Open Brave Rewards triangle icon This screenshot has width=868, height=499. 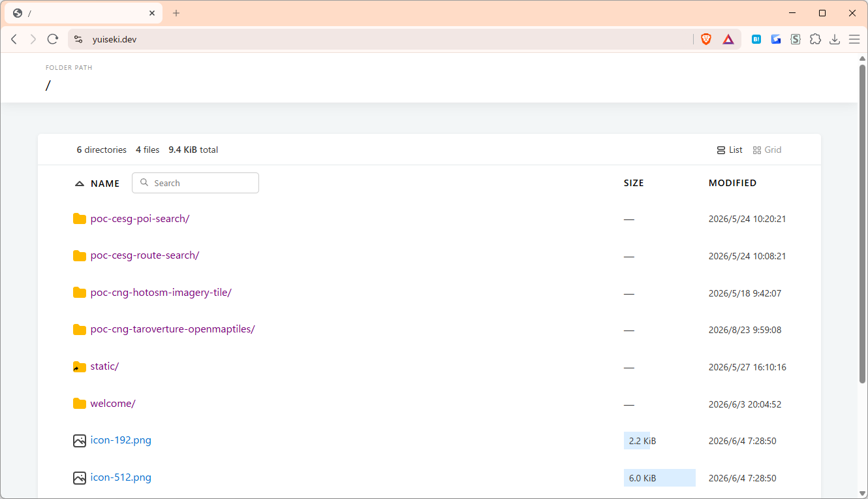pos(728,39)
